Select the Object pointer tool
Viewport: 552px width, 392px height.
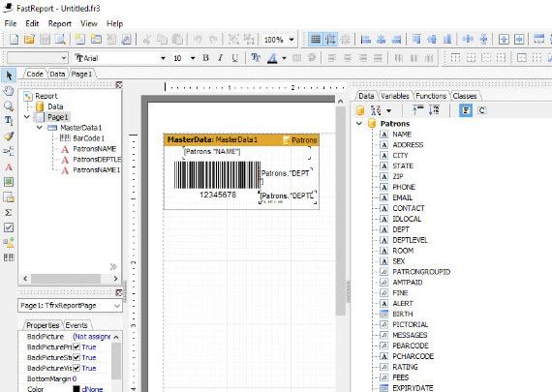9,75
